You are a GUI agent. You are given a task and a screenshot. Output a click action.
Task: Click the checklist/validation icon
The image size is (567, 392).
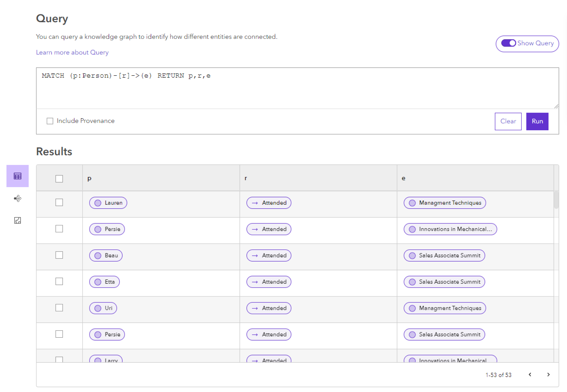(x=17, y=220)
